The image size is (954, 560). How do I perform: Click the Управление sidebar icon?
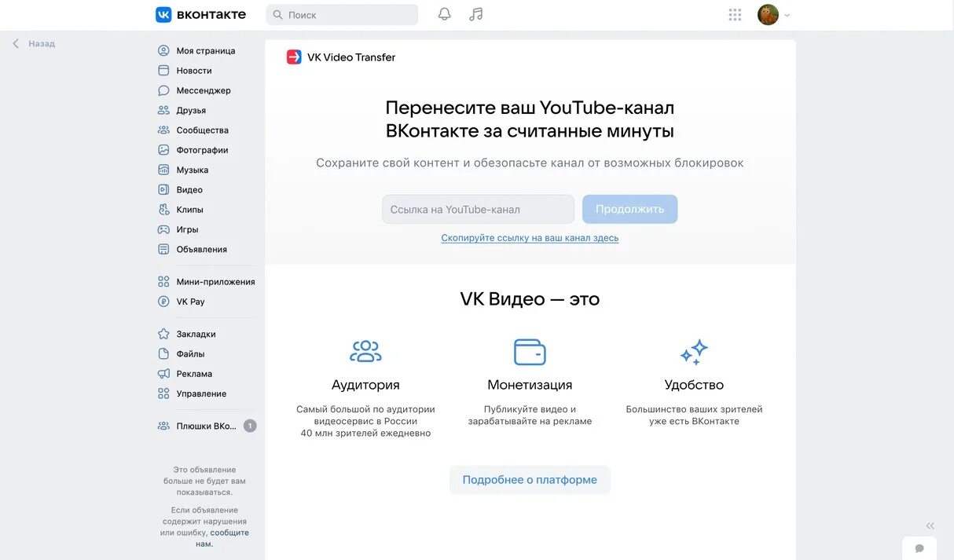click(163, 393)
